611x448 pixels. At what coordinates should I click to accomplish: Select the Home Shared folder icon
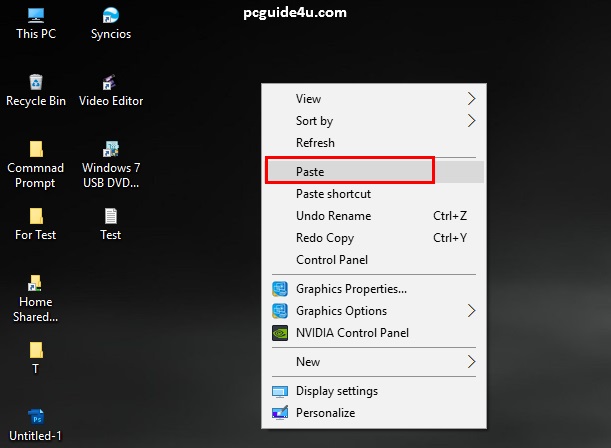pyautogui.click(x=36, y=284)
